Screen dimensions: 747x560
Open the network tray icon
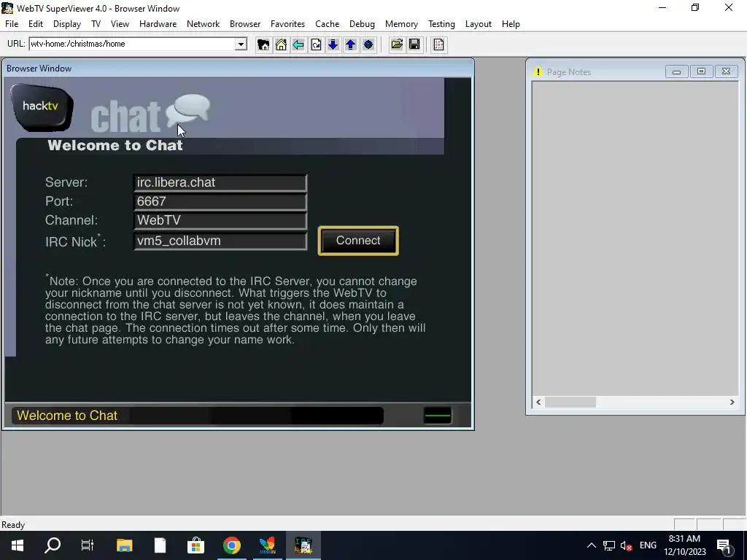(609, 545)
